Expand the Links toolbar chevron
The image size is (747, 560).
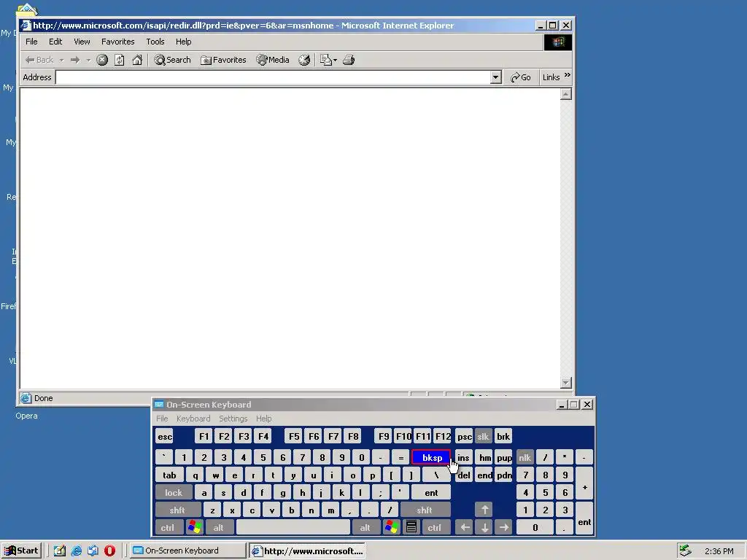[x=567, y=75]
